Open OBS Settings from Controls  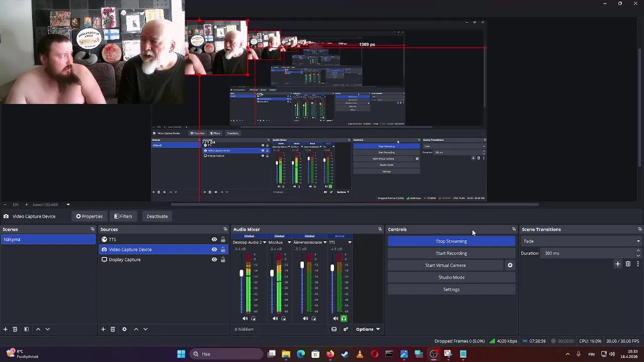451,289
